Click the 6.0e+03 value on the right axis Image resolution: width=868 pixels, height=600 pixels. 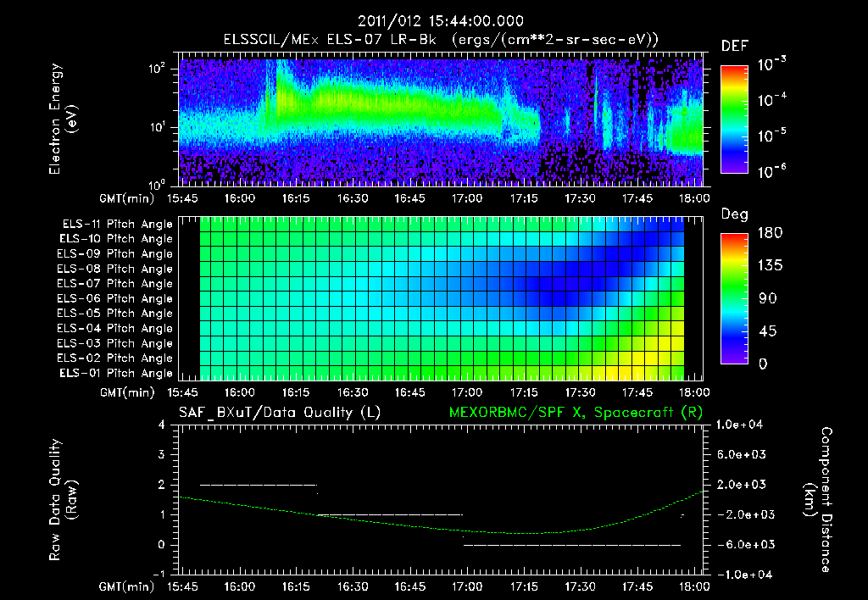point(741,454)
